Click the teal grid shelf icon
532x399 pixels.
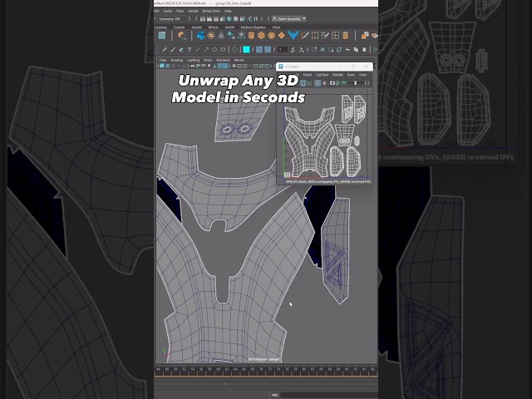tap(162, 35)
